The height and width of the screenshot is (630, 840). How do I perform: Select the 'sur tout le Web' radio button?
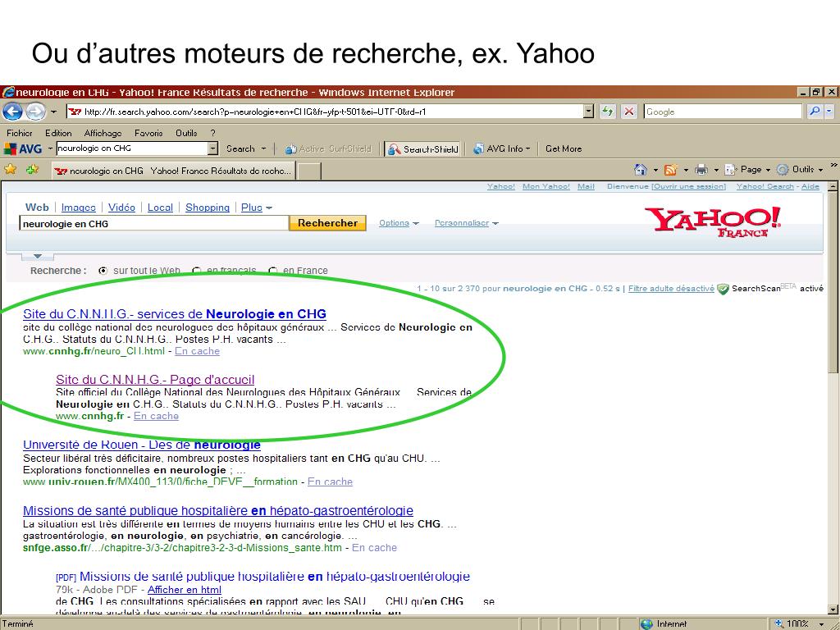coord(103,271)
